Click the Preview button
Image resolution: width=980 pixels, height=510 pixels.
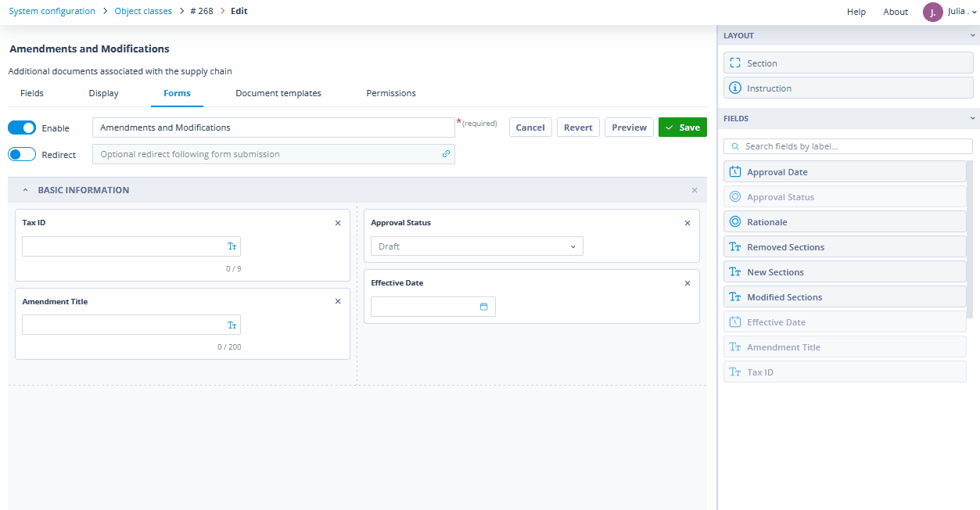(630, 127)
